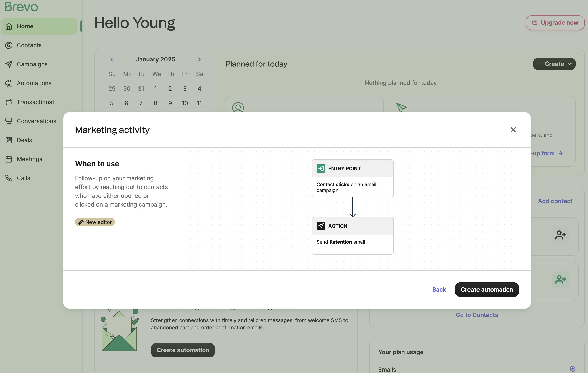Open Contacts in the sidebar

pyautogui.click(x=29, y=45)
